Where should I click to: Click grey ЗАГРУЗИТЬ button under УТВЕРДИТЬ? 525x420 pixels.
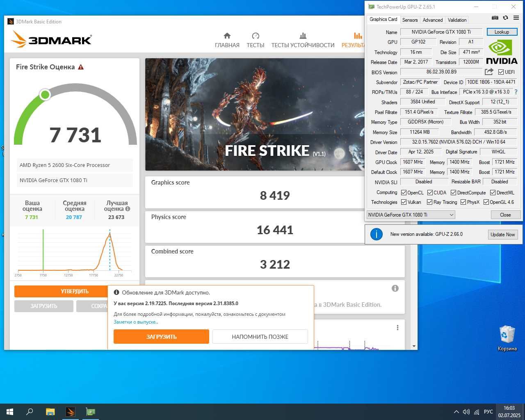(44, 306)
